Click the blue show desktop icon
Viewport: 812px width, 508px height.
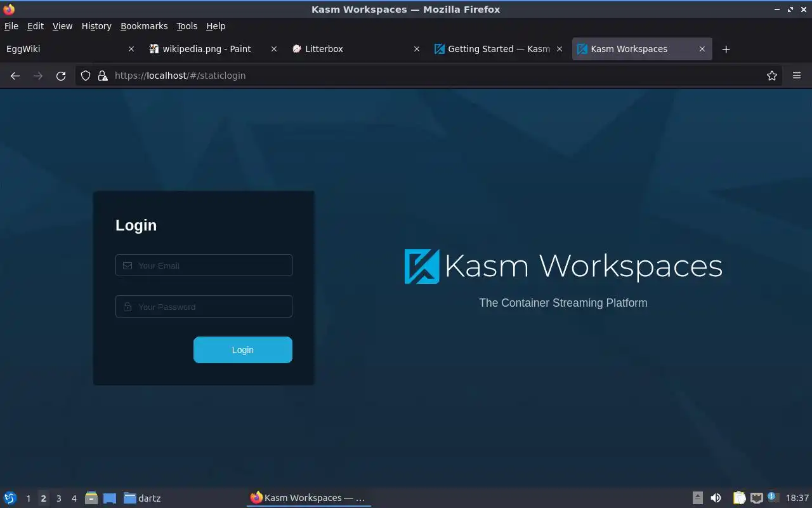110,498
